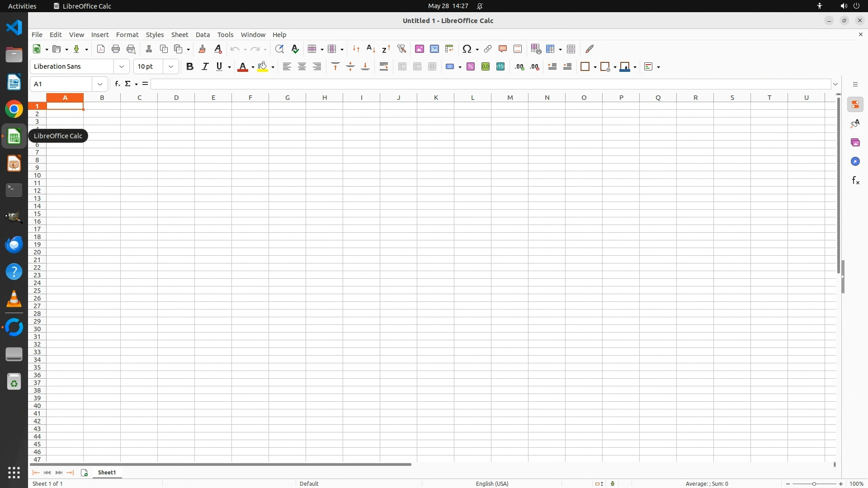Click the Print toolbar icon
The height and width of the screenshot is (488, 868).
[x=116, y=49]
